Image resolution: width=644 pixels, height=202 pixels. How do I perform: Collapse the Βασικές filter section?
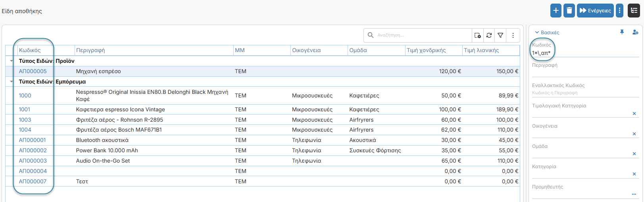547,33
